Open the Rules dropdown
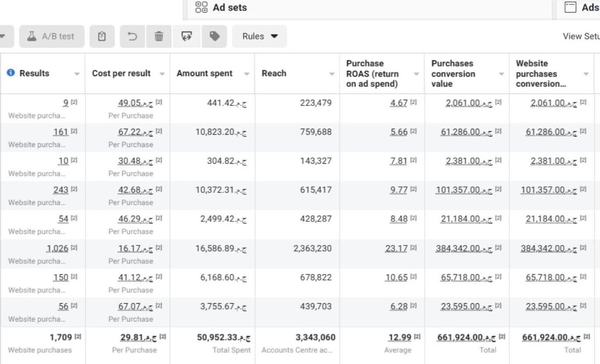The width and height of the screenshot is (600, 364). click(x=260, y=36)
